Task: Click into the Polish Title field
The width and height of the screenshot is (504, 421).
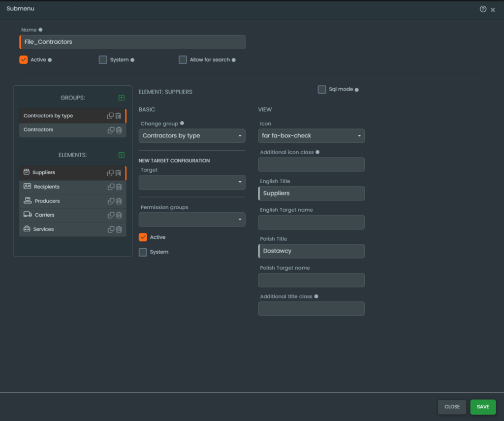Action: point(311,251)
